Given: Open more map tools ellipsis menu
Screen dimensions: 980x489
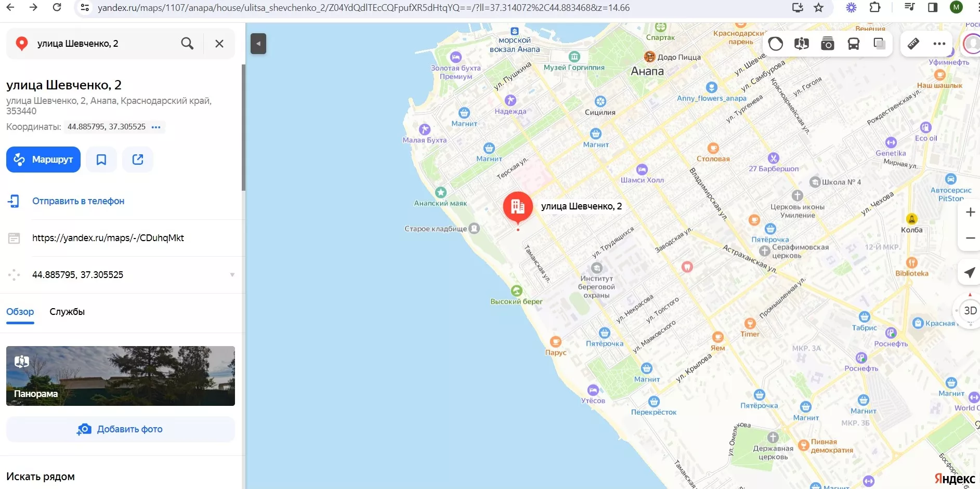Looking at the screenshot, I should [x=939, y=44].
